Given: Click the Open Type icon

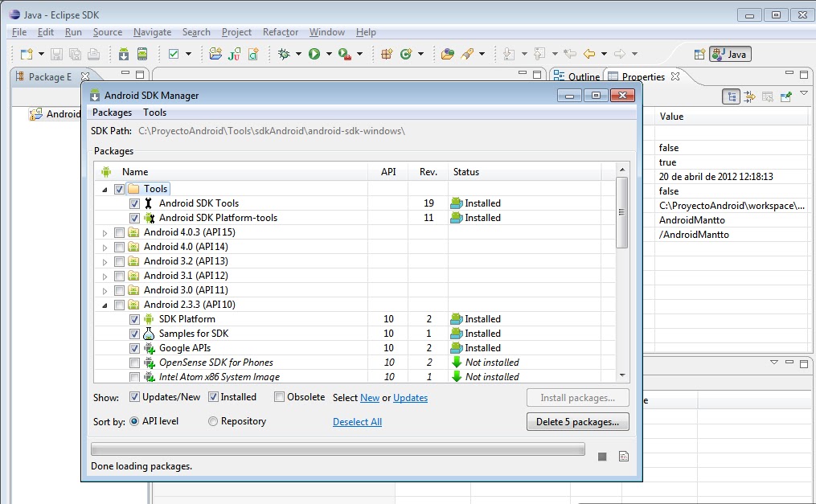Looking at the screenshot, I should click(448, 54).
